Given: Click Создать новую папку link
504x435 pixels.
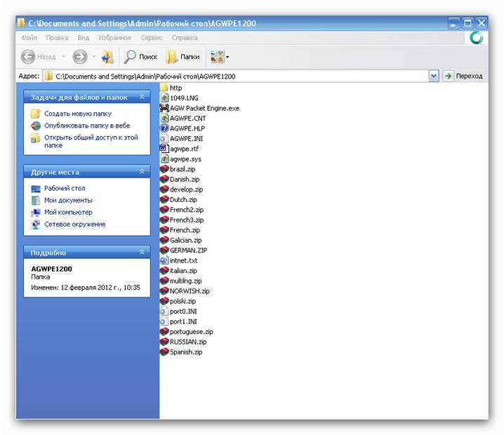Looking at the screenshot, I should pyautogui.click(x=78, y=114).
